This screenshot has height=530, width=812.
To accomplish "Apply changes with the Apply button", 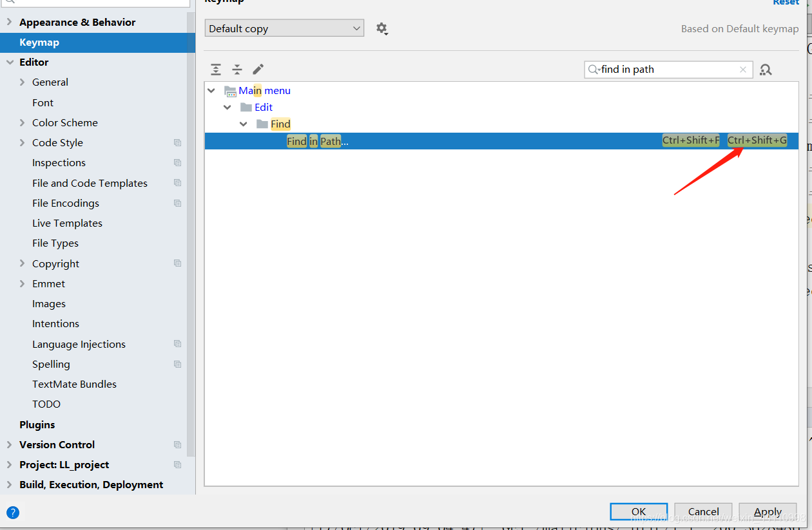I will click(768, 511).
